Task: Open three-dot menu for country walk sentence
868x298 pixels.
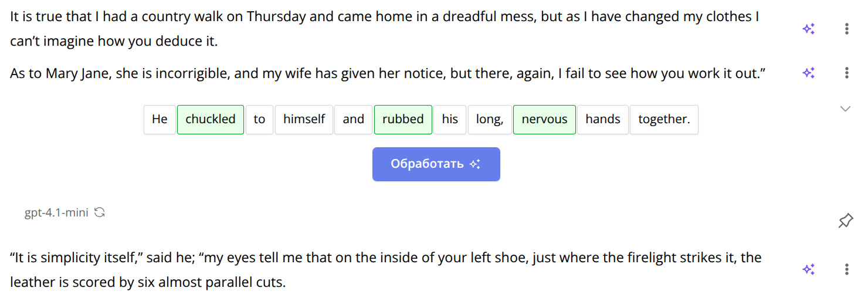Action: [x=846, y=29]
